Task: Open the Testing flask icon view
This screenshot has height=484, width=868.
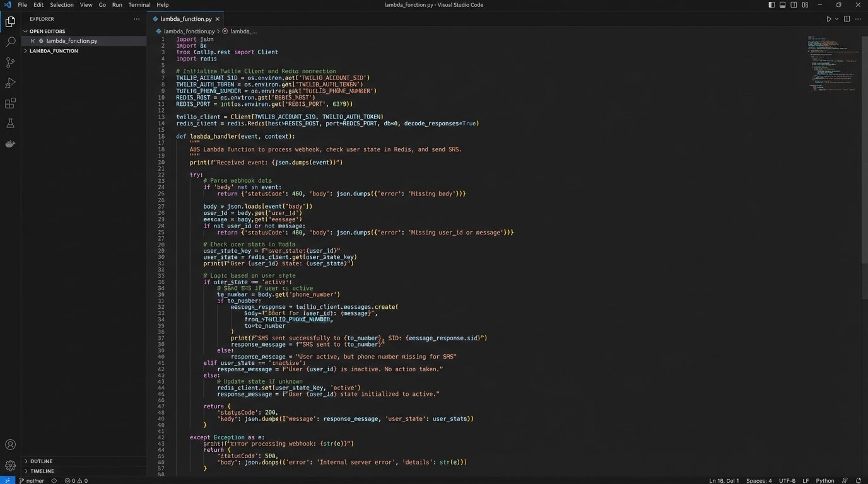Action: point(10,124)
